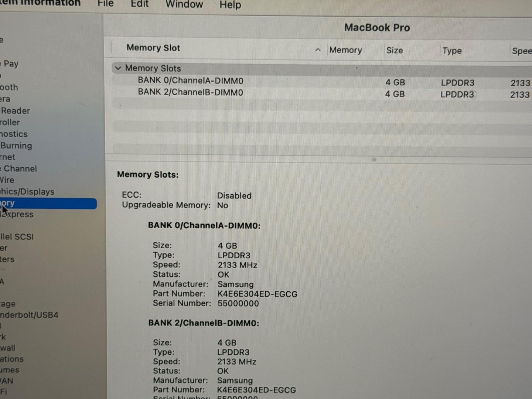The height and width of the screenshot is (399, 532).
Task: Select Firewall in the sidebar
Action: click(8, 348)
